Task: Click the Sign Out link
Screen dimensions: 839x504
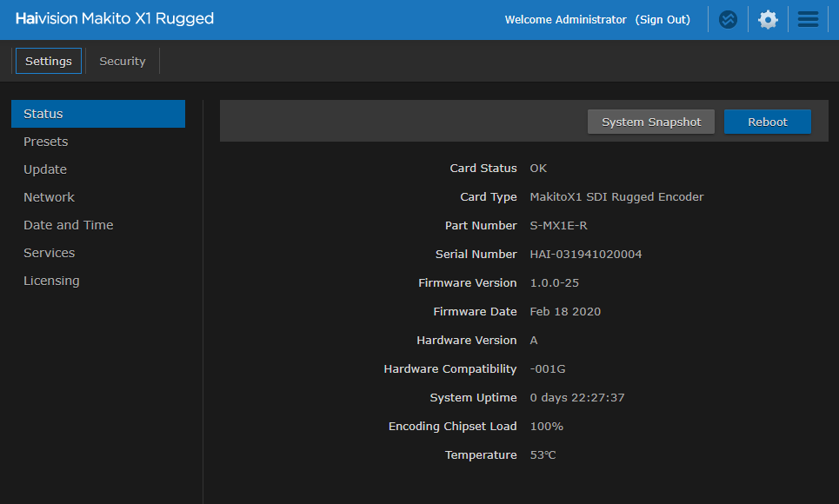Action: (x=663, y=18)
